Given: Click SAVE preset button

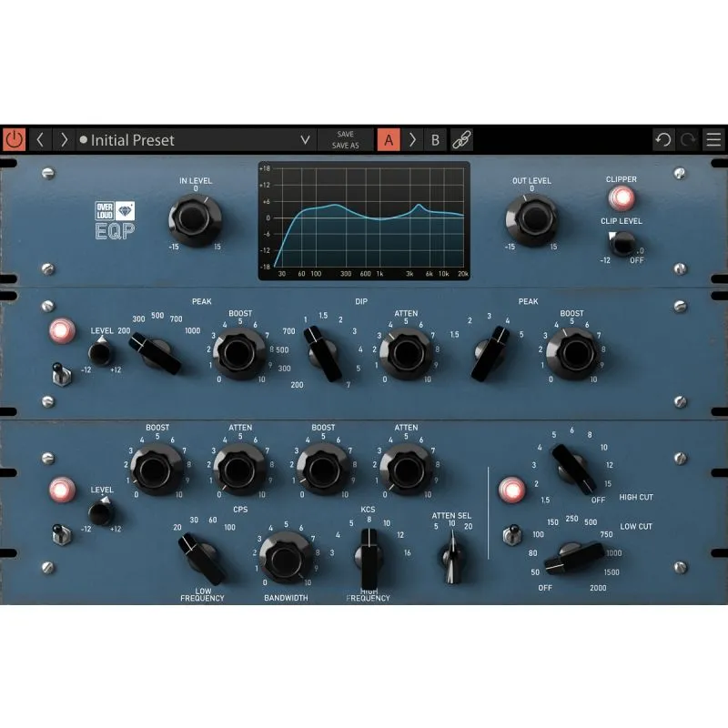Looking at the screenshot, I should tap(346, 134).
